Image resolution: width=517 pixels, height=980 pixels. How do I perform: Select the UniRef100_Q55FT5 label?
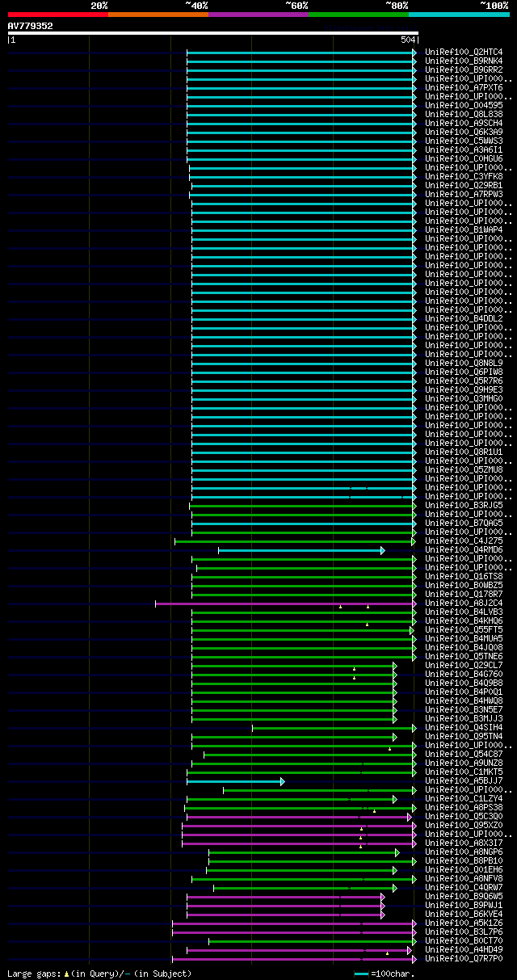pos(464,629)
